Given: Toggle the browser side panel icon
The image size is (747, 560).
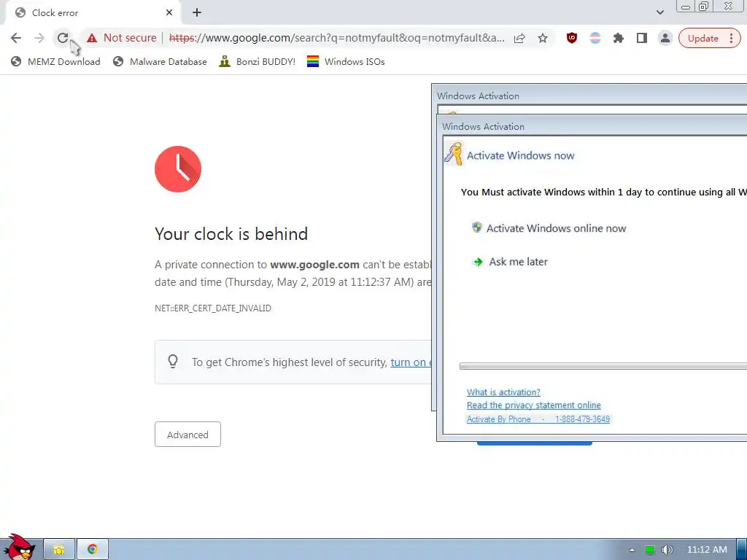Looking at the screenshot, I should (642, 38).
